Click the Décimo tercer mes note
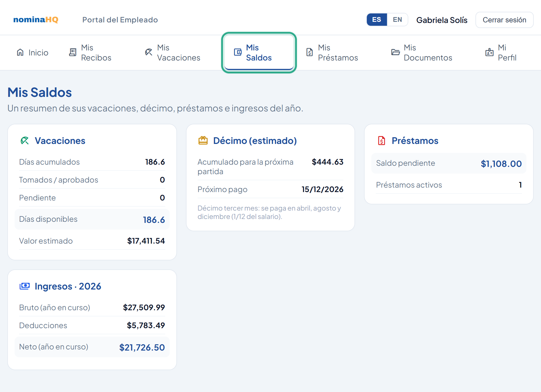The height and width of the screenshot is (392, 541). point(269,212)
